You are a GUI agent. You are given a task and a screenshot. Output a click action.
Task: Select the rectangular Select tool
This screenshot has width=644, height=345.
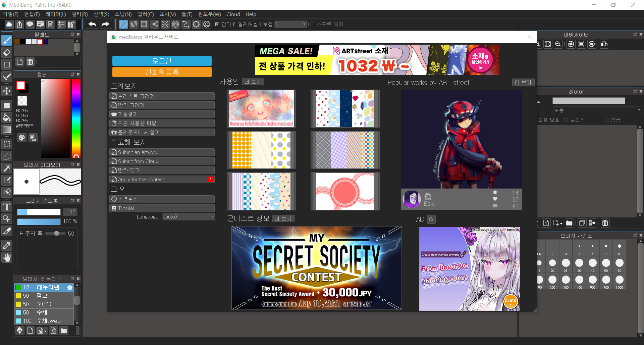click(7, 144)
